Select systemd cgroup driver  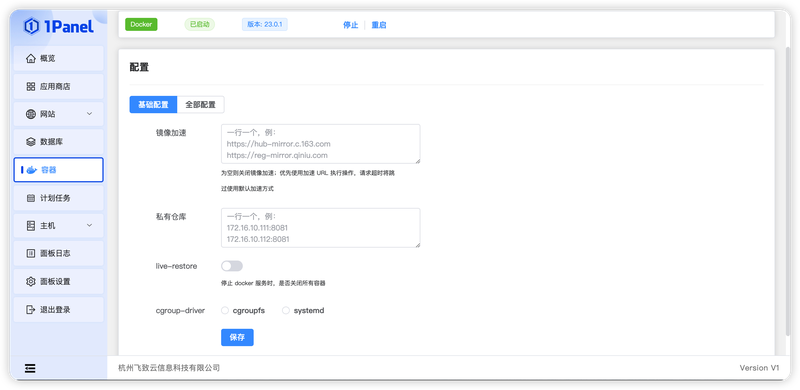click(x=286, y=310)
